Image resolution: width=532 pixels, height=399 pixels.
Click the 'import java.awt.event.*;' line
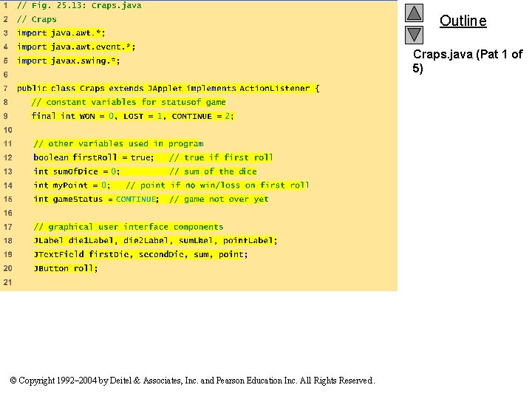[x=76, y=47]
